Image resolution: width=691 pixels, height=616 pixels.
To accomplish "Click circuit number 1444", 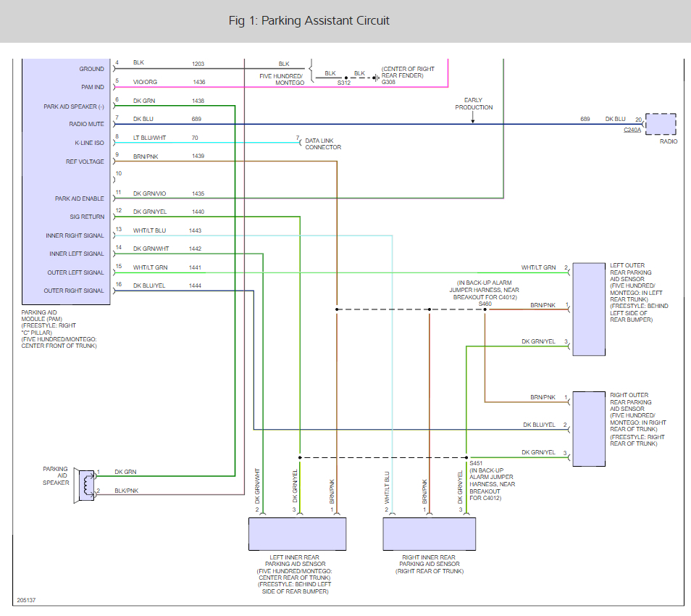I will click(x=196, y=286).
